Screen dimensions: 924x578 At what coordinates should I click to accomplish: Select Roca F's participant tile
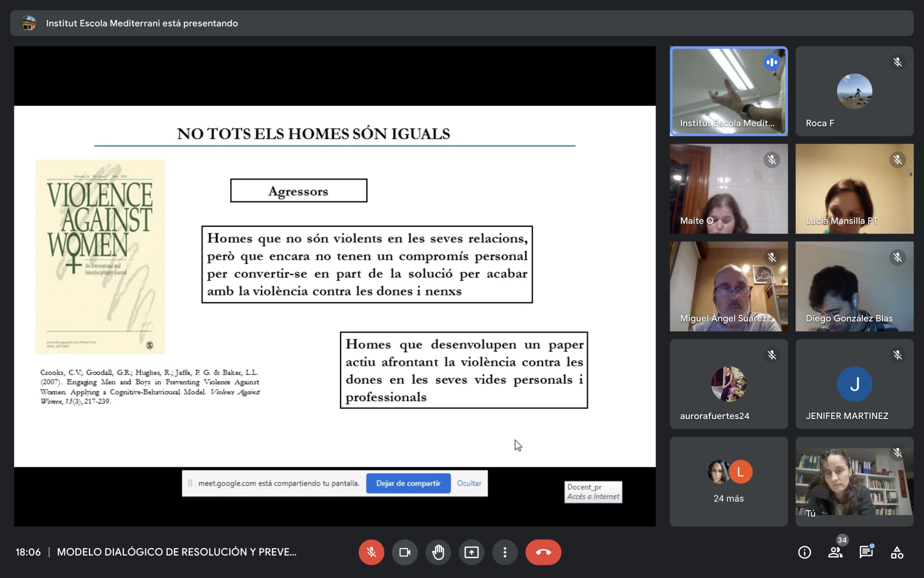point(855,91)
